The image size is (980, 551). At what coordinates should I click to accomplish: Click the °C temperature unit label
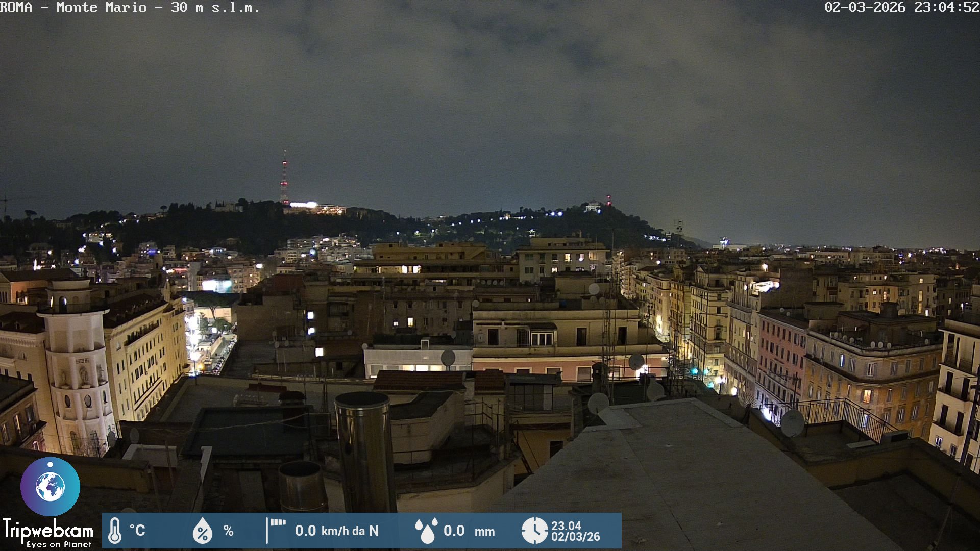137,531
